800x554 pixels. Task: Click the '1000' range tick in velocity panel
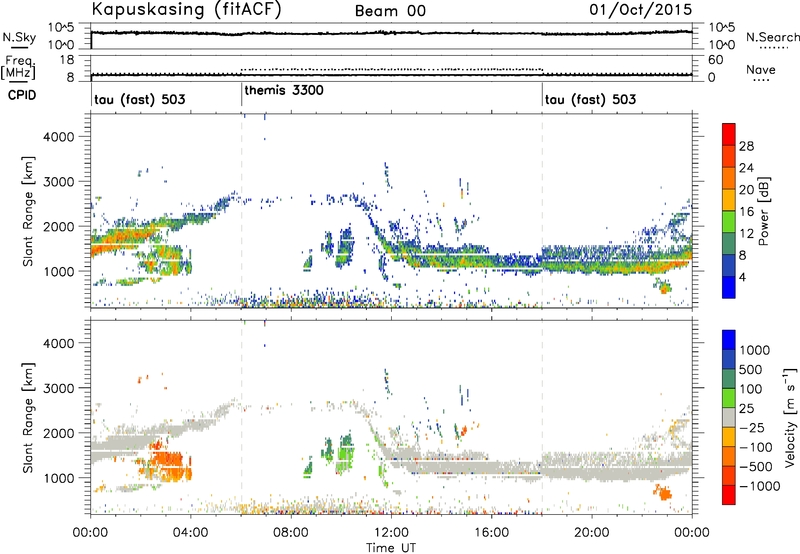click(59, 478)
